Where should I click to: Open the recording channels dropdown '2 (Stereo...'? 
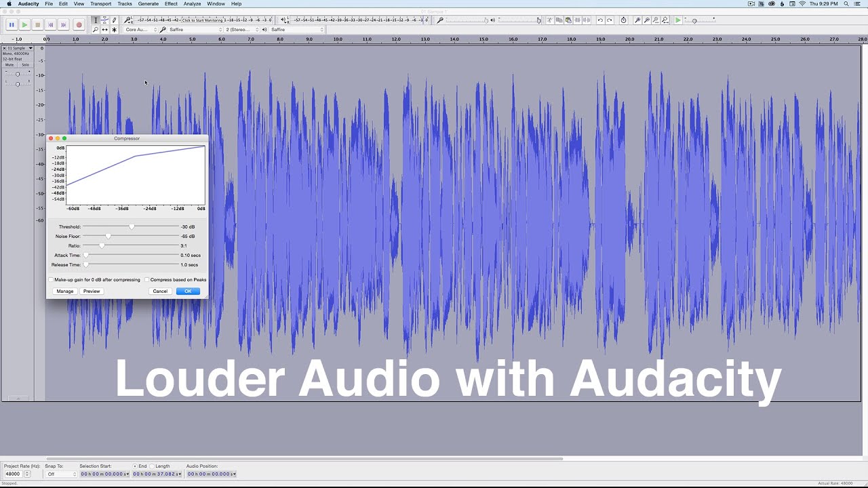[241, 30]
